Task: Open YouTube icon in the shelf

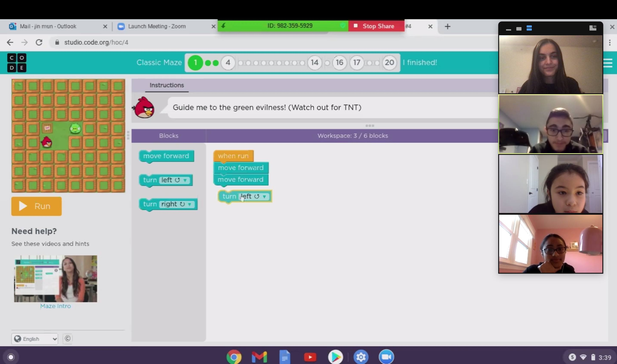Action: point(310,357)
